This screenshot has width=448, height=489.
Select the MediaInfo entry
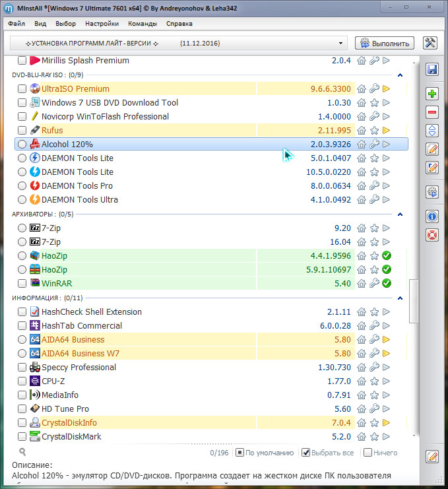(211, 395)
